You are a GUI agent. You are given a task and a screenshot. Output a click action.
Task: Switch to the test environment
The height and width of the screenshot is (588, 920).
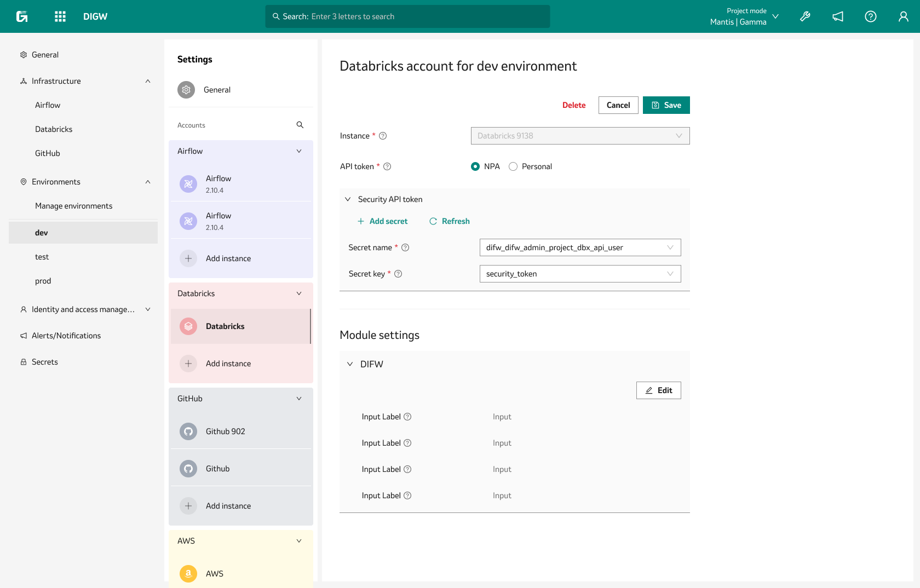[x=42, y=256]
